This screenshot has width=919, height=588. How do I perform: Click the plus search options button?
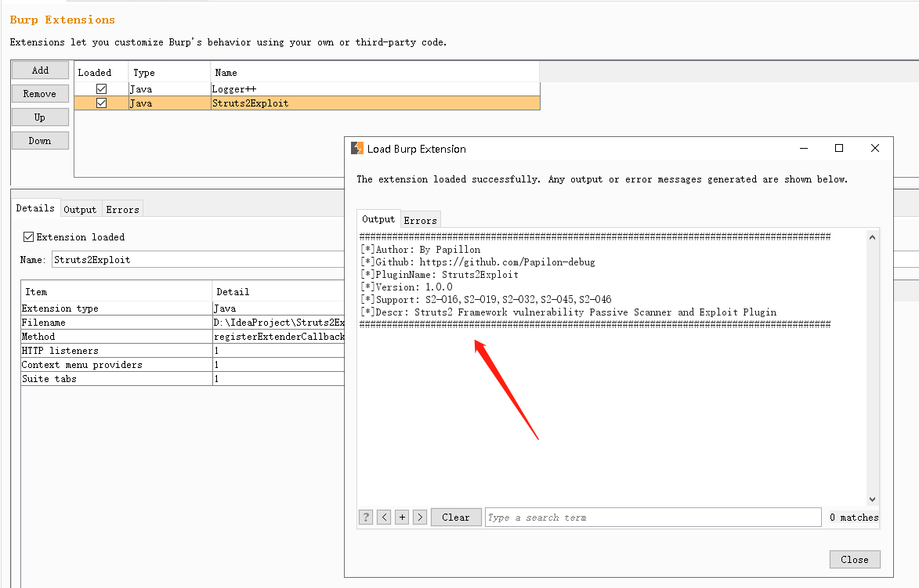(x=402, y=517)
